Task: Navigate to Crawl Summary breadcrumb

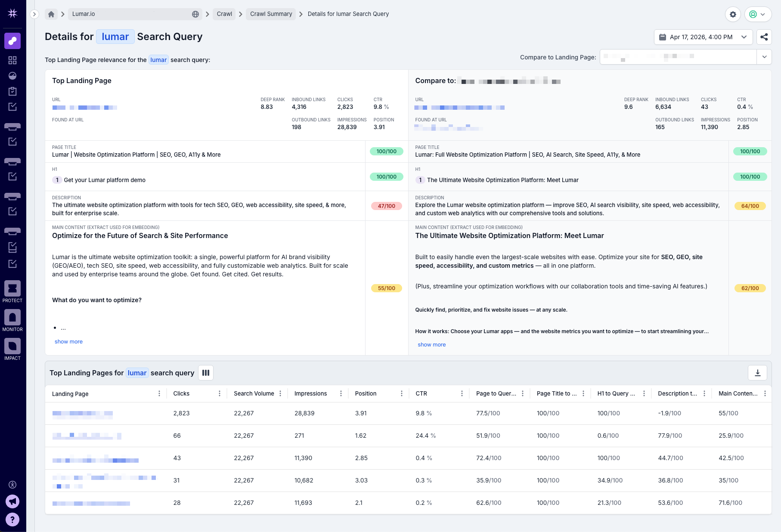Action: (x=271, y=14)
